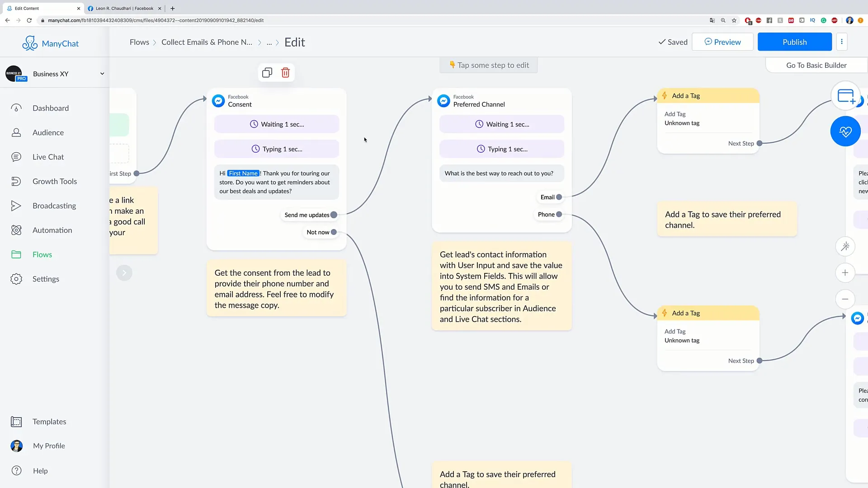Click Unknown tag in upper Add Tag
This screenshot has height=488, width=868.
682,123
